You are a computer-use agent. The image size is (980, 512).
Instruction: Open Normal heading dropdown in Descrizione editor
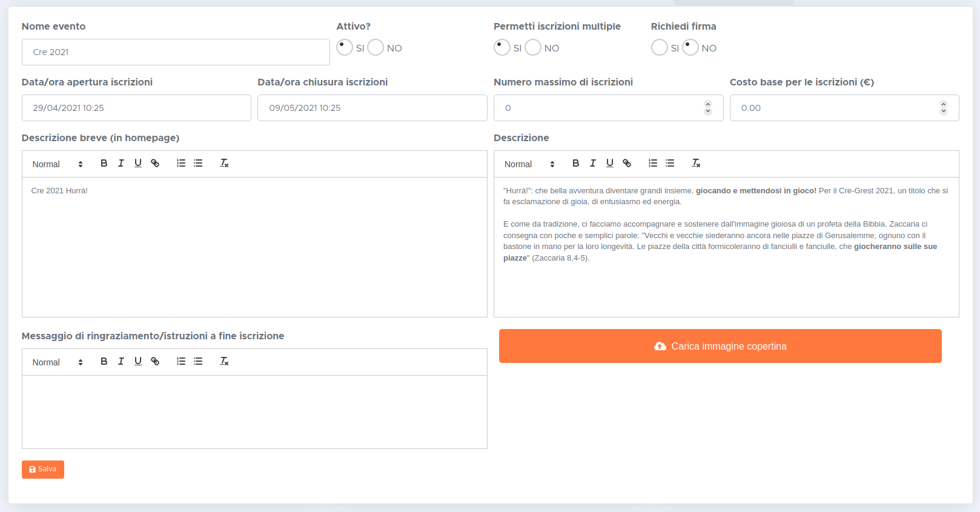pyautogui.click(x=529, y=164)
